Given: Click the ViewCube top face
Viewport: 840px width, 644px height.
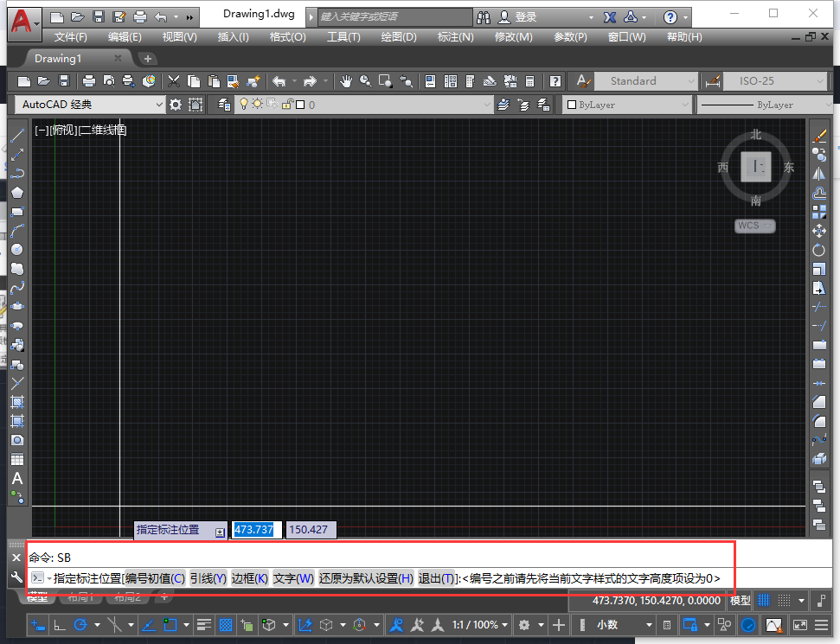Looking at the screenshot, I should 756,167.
